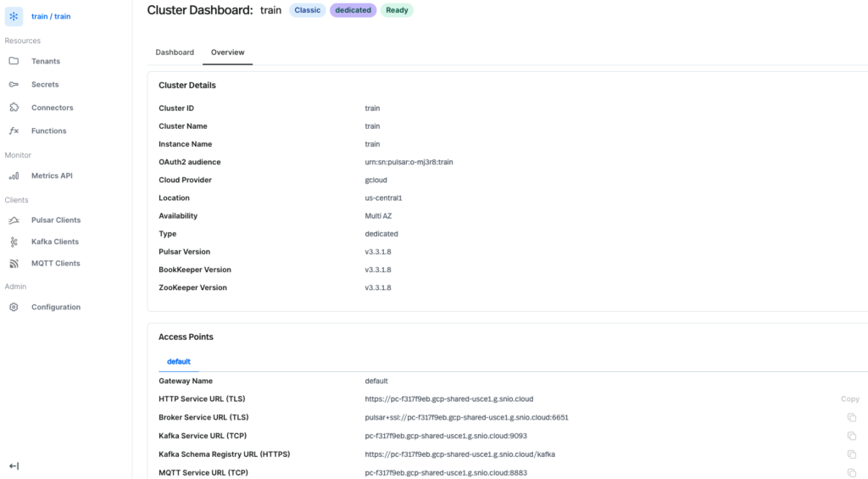Image resolution: width=868 pixels, height=479 pixels.
Task: Click the Metrics API chart icon
Action: [14, 175]
